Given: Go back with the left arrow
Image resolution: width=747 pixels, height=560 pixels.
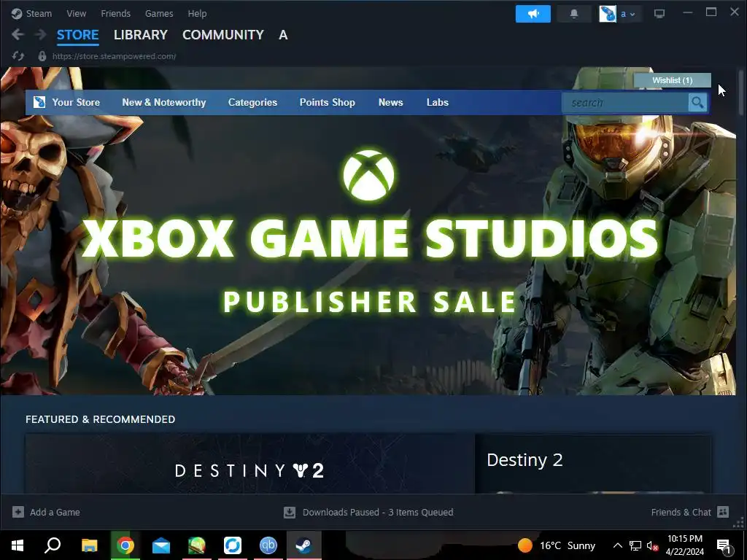Looking at the screenshot, I should (x=18, y=34).
